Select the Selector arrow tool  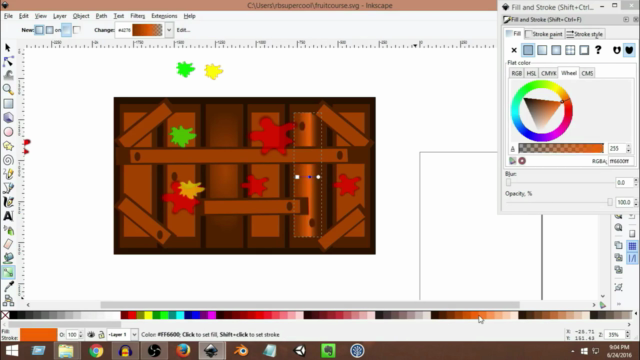[x=8, y=48]
